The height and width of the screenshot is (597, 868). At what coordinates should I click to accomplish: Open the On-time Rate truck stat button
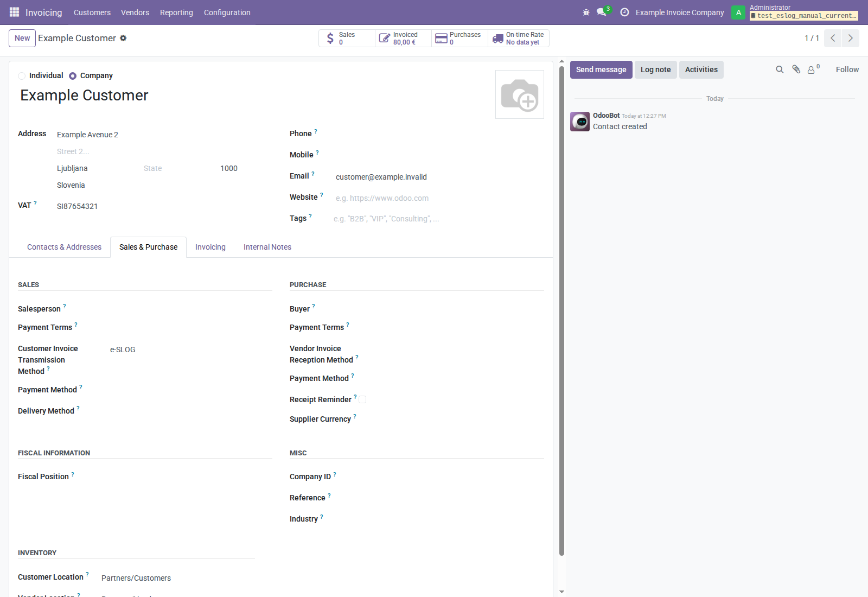point(519,38)
